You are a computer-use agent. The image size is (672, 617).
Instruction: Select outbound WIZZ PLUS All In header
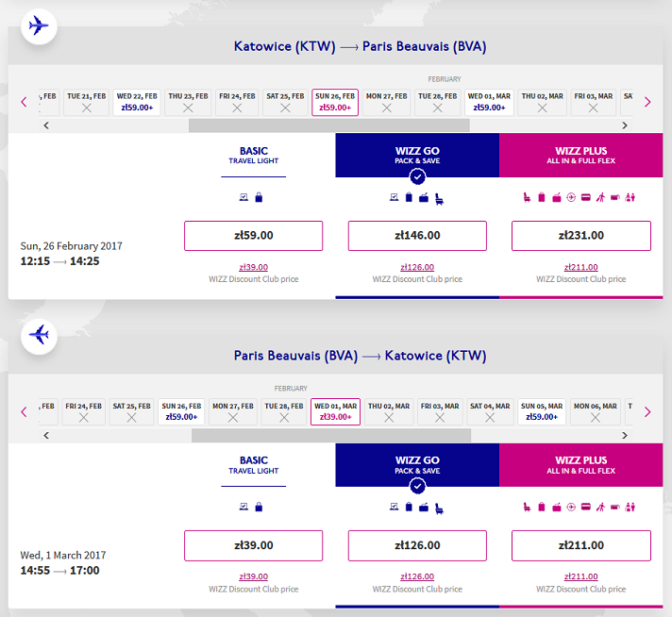pyautogui.click(x=580, y=155)
